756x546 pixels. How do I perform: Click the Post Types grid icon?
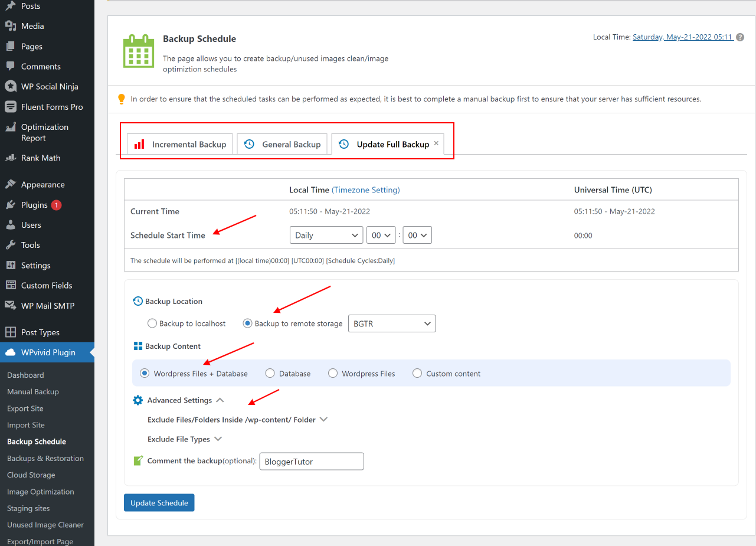(11, 332)
